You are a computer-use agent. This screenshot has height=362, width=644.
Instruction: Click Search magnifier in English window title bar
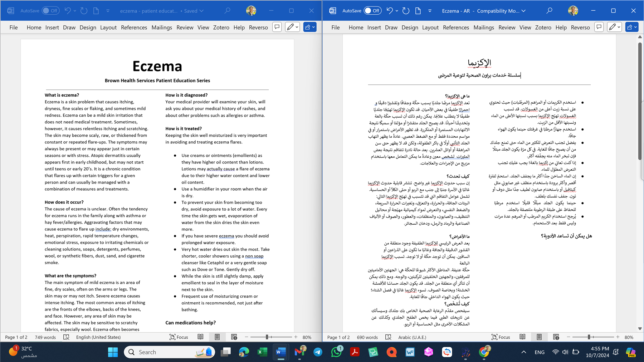tap(227, 11)
